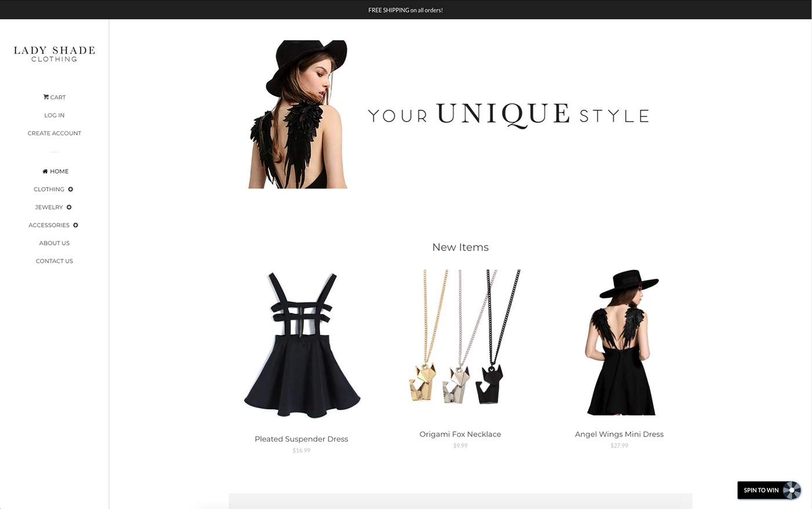
Task: Open the Pleated Suspender Dress image
Action: pyautogui.click(x=302, y=345)
